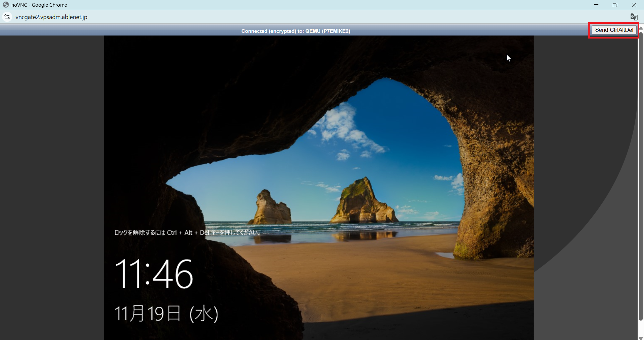
Task: Minimize the noVNC Chrome window
Action: (596, 5)
